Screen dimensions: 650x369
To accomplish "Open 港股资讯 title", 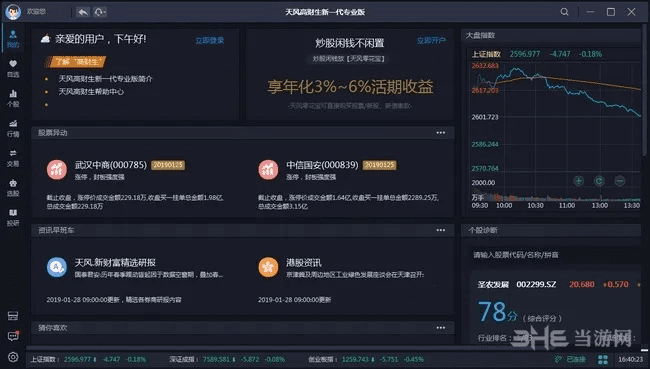I will click(x=303, y=262).
